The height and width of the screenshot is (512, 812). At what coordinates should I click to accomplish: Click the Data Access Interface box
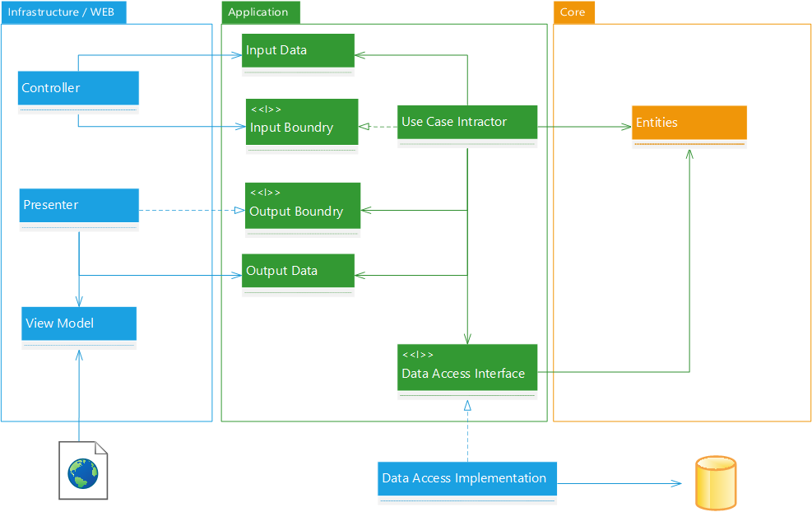tap(466, 367)
